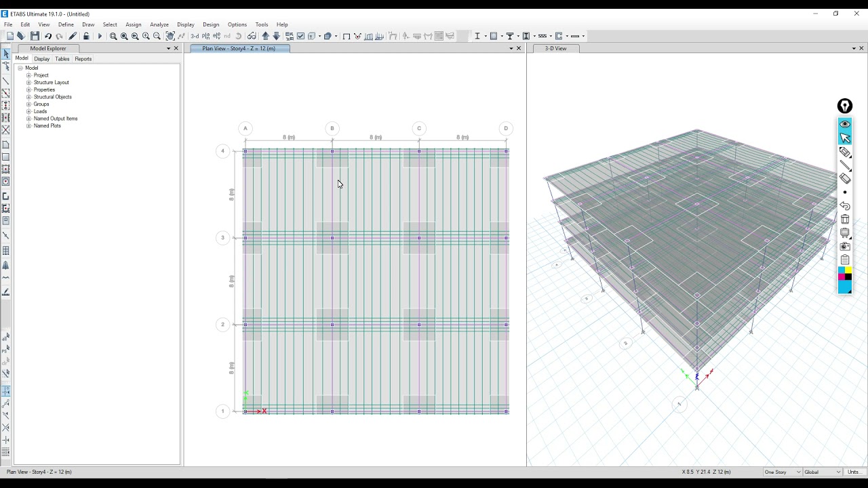Select the line tool on annotation palette
868x488 pixels.
coord(845,165)
